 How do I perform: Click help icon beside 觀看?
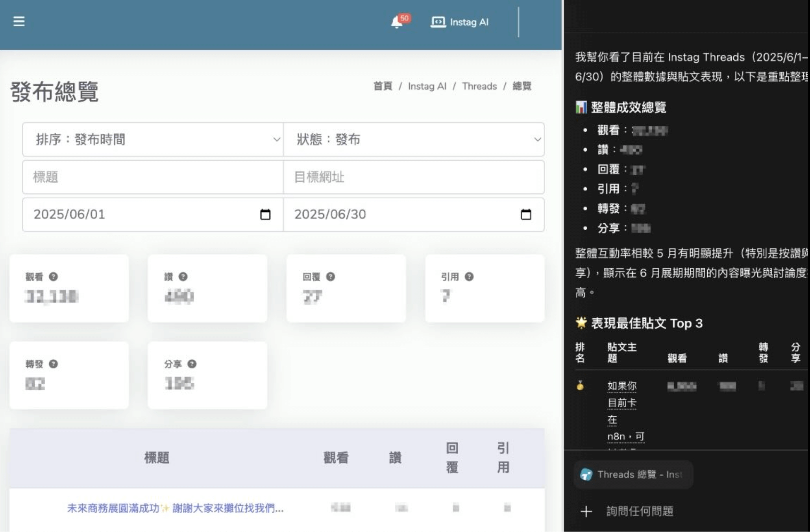coord(54,277)
